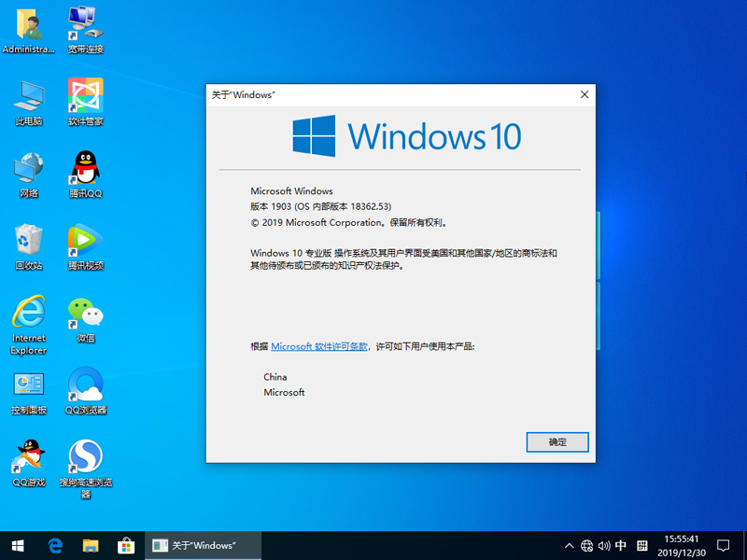The image size is (747, 560).
Task: Toggle the 中 input method indicator
Action: 622,545
